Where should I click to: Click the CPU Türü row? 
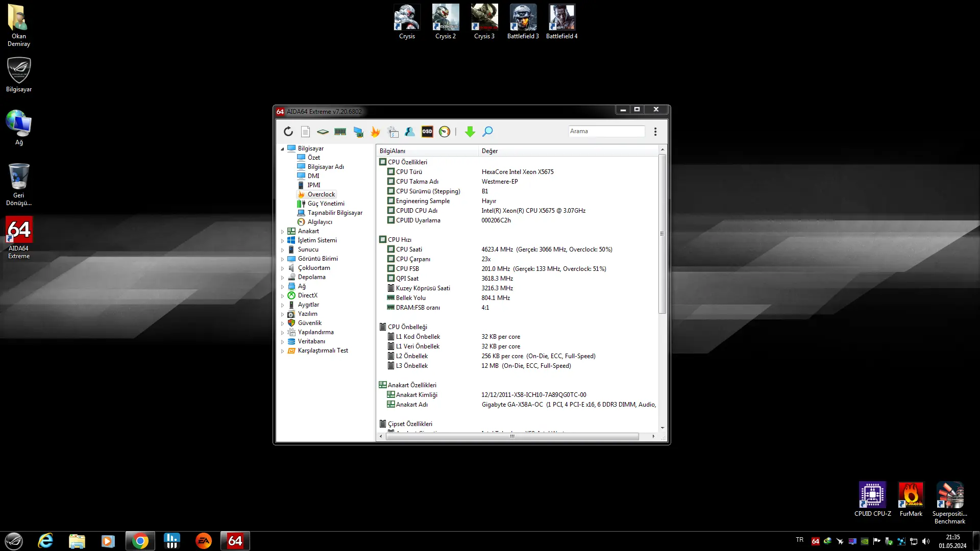coord(518,172)
